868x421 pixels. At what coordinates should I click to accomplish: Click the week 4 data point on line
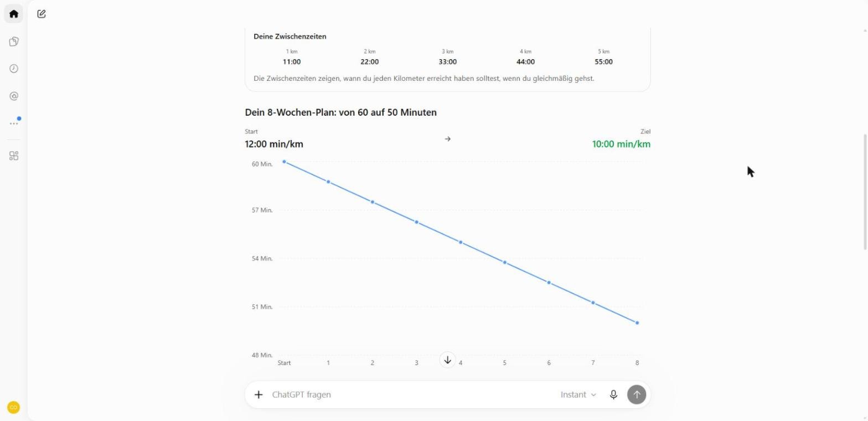[461, 242]
